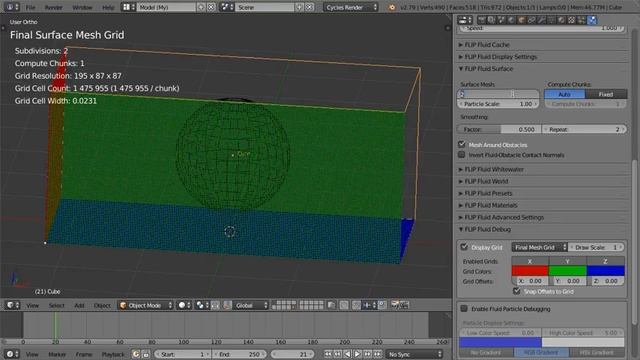Select Auto compute chunks mode
The height and width of the screenshot is (360, 640).
click(565, 94)
